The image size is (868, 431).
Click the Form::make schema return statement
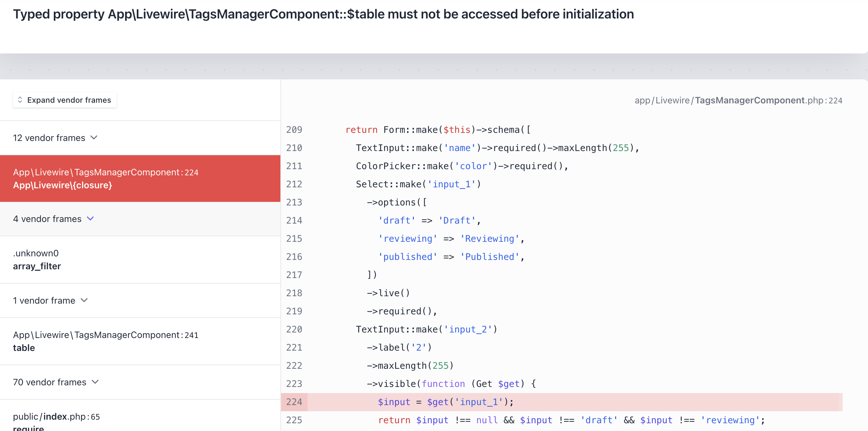tap(438, 130)
